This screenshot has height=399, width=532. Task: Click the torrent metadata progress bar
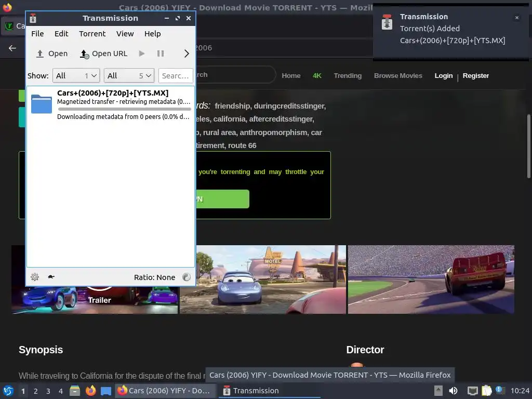pyautogui.click(x=125, y=109)
